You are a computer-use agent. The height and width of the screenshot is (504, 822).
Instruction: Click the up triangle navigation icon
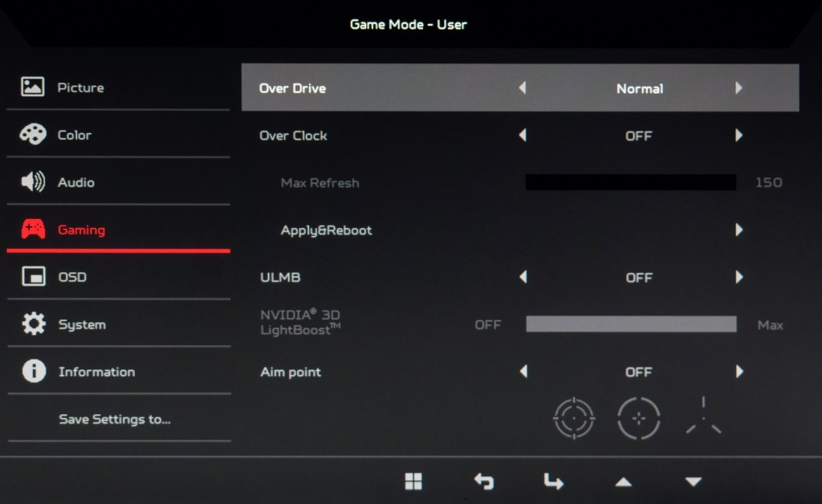[x=623, y=482]
